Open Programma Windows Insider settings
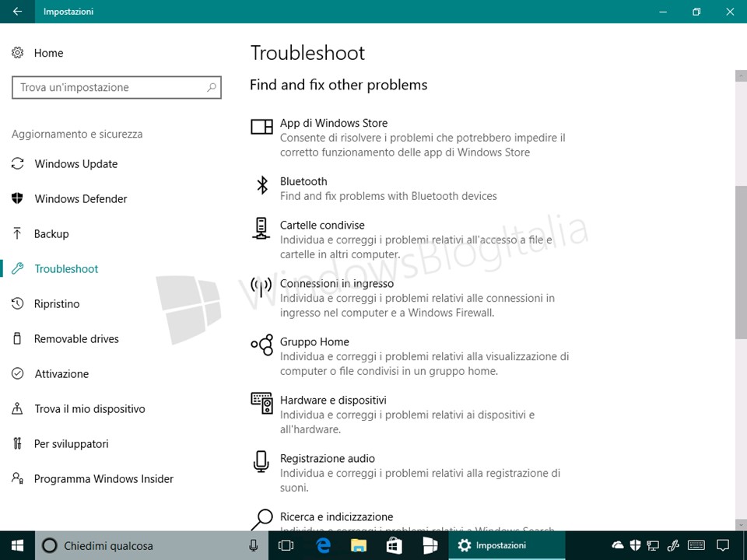The image size is (747, 560). click(103, 478)
